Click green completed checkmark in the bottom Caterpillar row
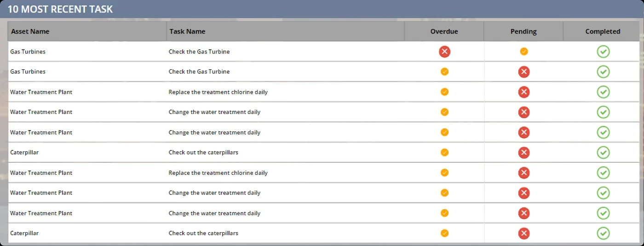Viewport: 644px width, 246px height. coord(603,233)
